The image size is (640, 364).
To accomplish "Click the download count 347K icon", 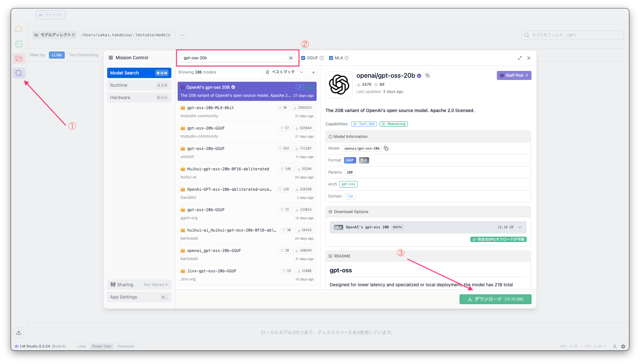I will (359, 85).
